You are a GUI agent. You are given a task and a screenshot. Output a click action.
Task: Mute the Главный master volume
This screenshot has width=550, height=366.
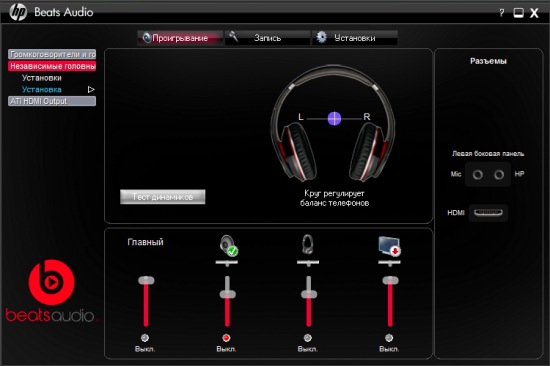pyautogui.click(x=145, y=338)
